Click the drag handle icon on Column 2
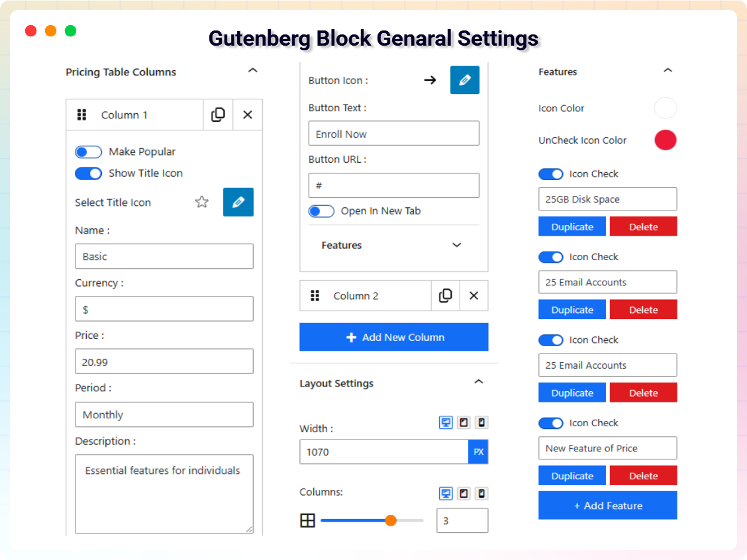This screenshot has width=747, height=560. coord(315,295)
